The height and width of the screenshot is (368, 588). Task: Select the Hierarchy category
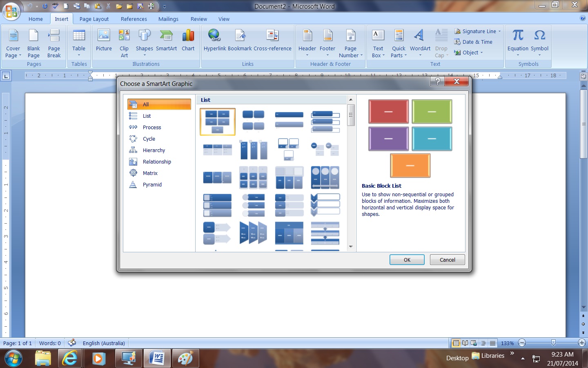click(154, 150)
